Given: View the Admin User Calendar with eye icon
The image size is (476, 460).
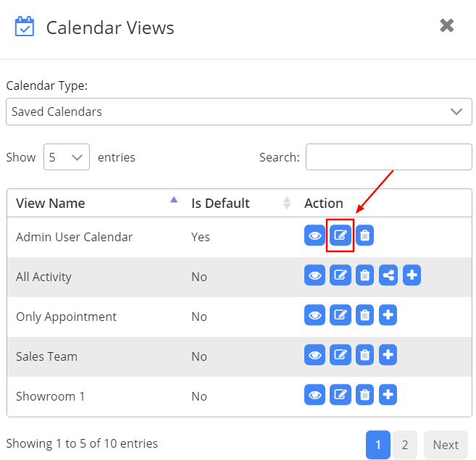Looking at the screenshot, I should coord(314,235).
